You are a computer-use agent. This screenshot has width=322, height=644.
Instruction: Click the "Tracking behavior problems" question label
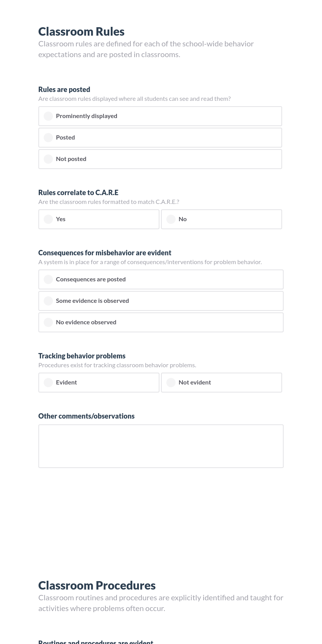click(x=82, y=356)
